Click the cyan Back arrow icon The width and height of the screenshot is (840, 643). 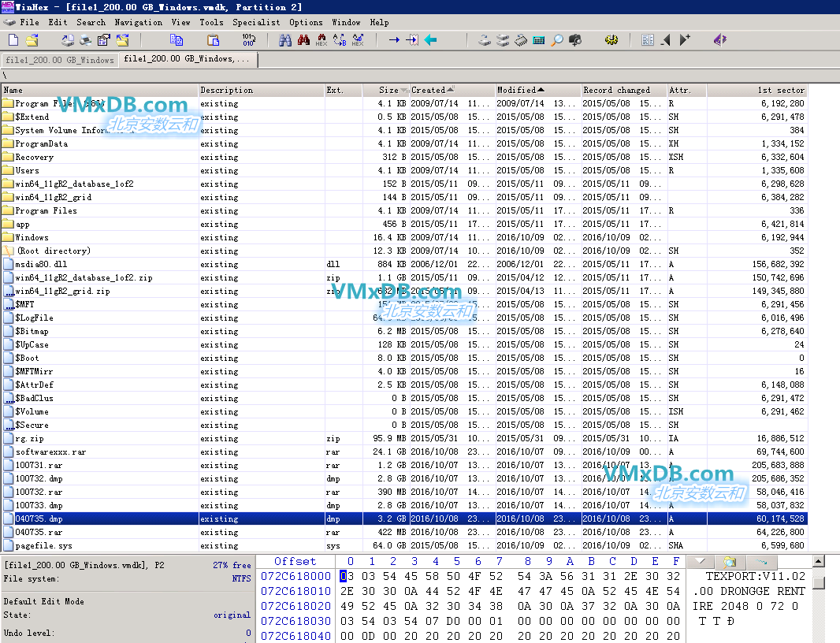[431, 39]
